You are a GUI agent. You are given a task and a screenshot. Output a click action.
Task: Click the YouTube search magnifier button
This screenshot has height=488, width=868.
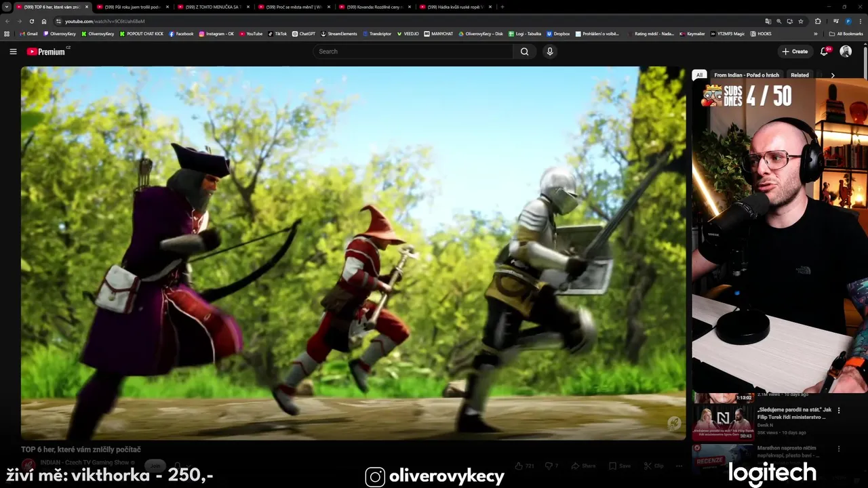pos(524,52)
